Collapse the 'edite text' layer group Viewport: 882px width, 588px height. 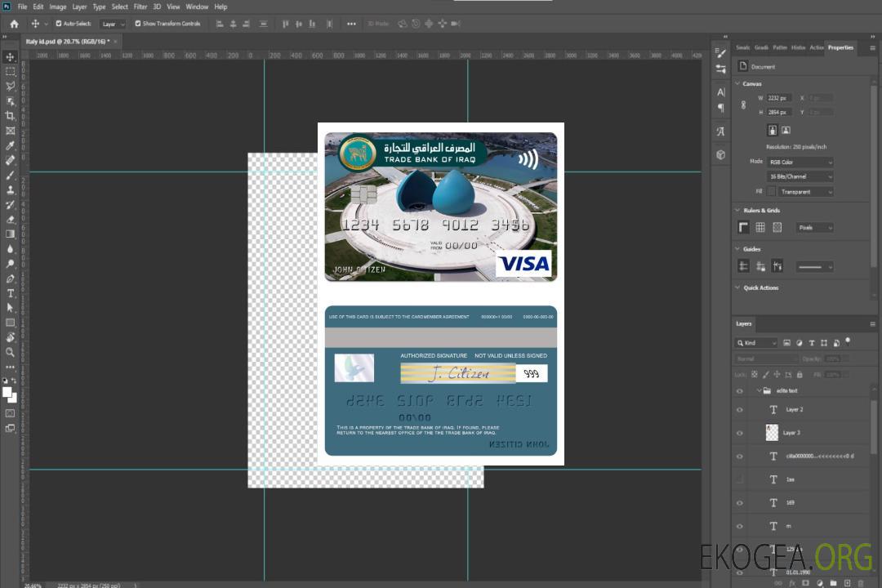pos(759,390)
